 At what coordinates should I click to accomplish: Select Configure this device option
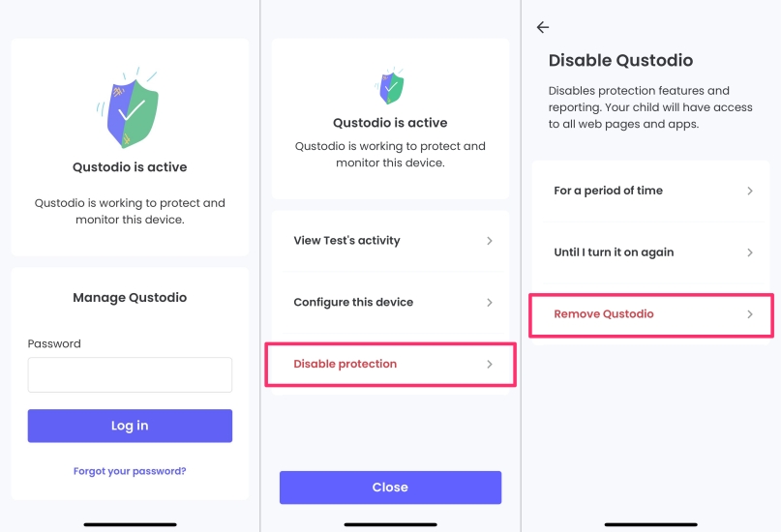tap(353, 303)
